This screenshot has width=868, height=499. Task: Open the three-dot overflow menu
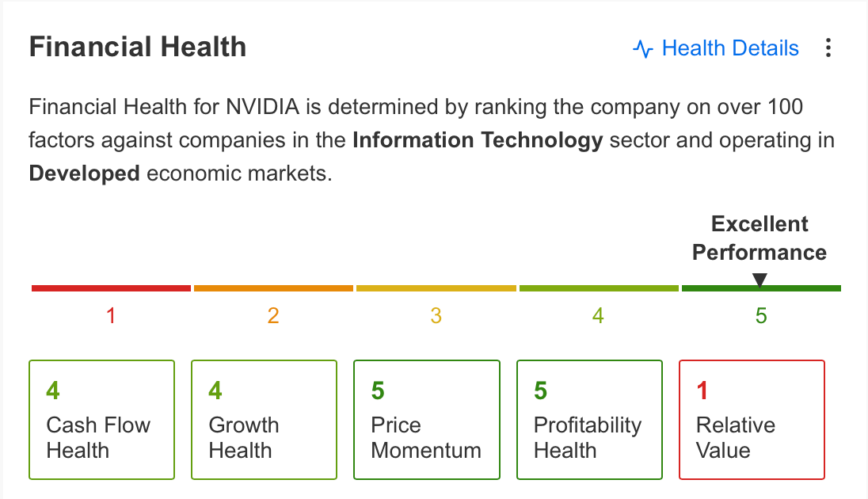pos(828,48)
